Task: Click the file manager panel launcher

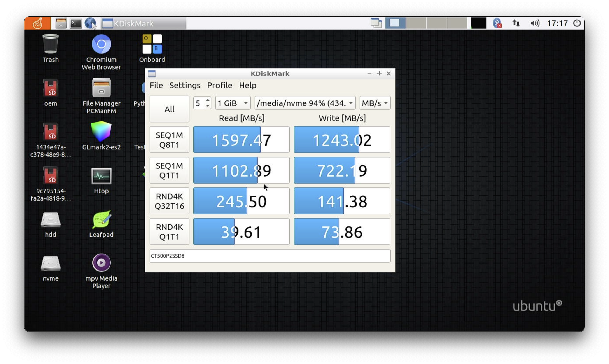Action: pos(61,23)
